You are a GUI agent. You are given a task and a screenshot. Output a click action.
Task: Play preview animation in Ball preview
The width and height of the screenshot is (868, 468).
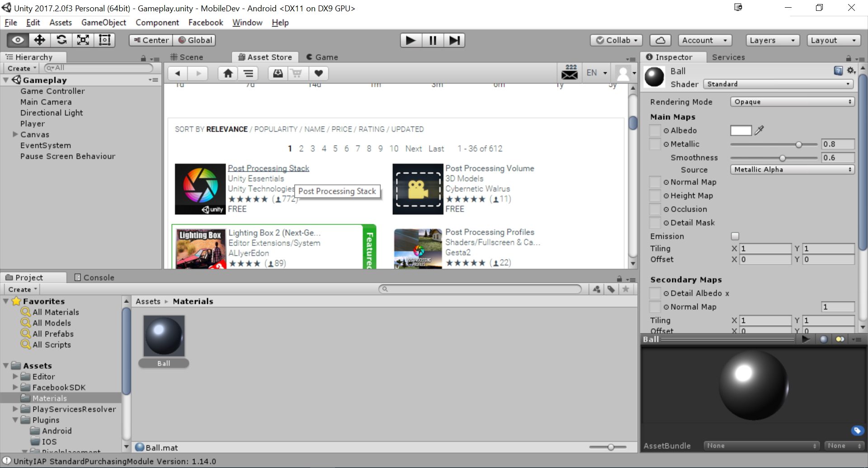point(806,339)
